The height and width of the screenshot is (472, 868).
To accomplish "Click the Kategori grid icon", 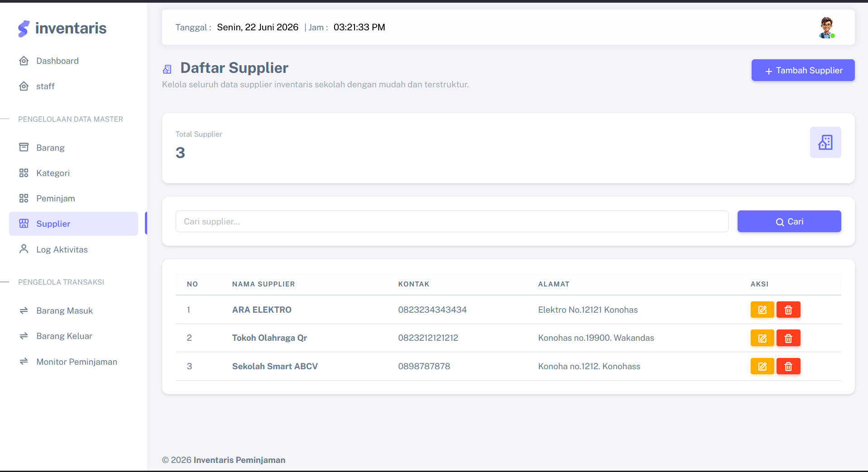I will 24,173.
